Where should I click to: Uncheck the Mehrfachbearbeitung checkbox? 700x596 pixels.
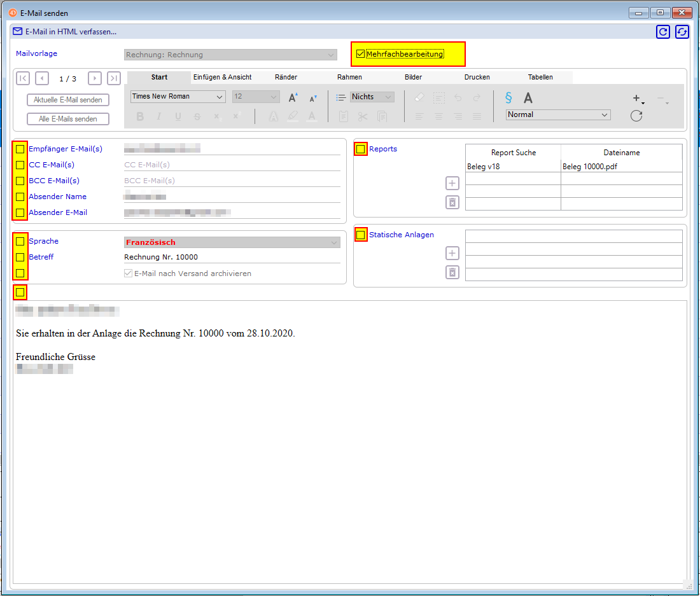coord(361,54)
